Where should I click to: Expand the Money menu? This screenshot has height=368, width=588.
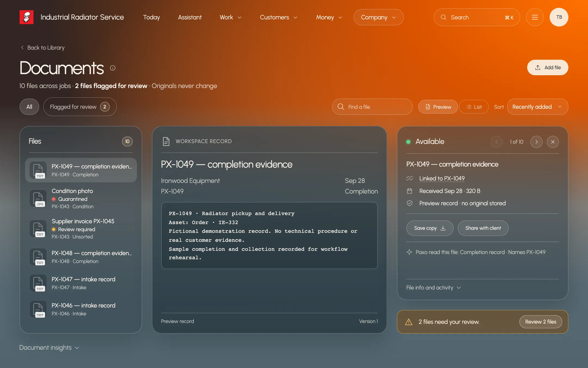pos(329,17)
